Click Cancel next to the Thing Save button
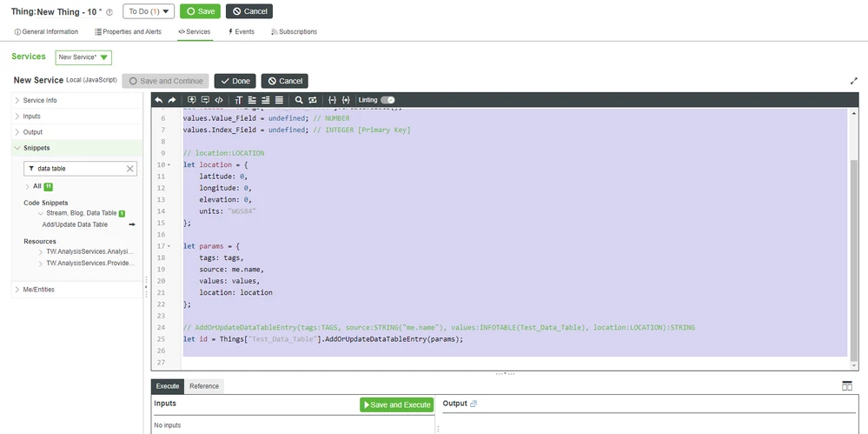The image size is (868, 434). click(249, 11)
